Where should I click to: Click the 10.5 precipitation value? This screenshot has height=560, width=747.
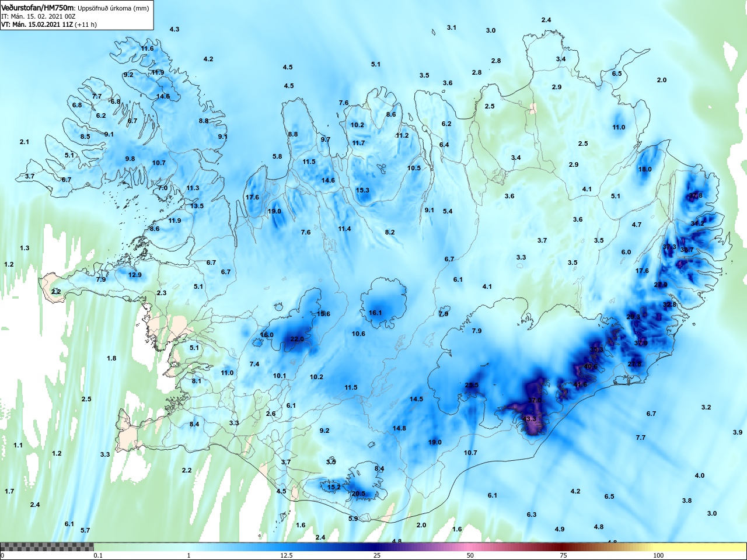click(414, 168)
